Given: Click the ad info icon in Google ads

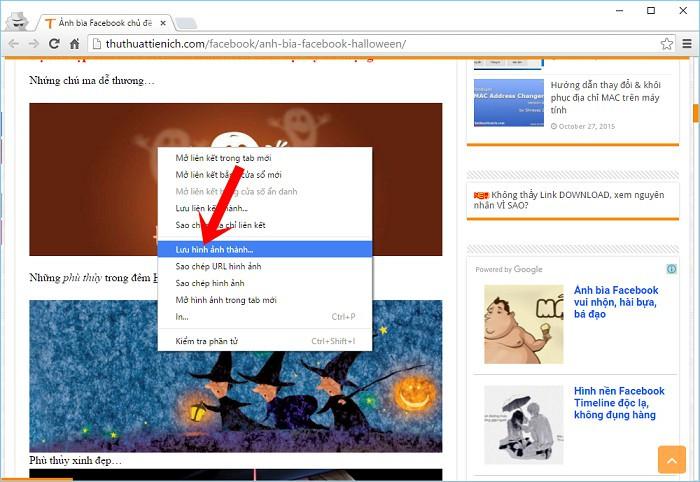Looking at the screenshot, I should tap(671, 269).
